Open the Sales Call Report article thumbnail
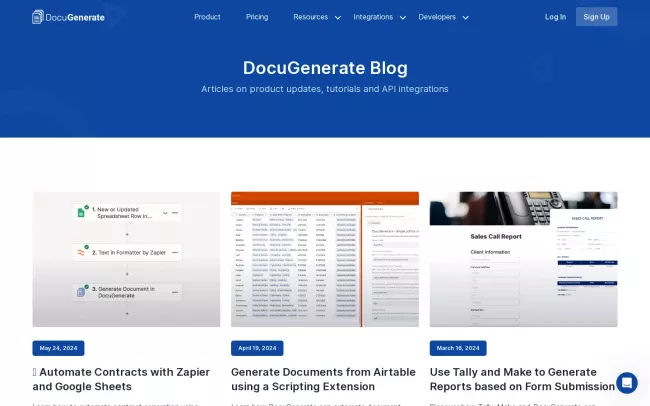This screenshot has width=650, height=406. (x=524, y=259)
